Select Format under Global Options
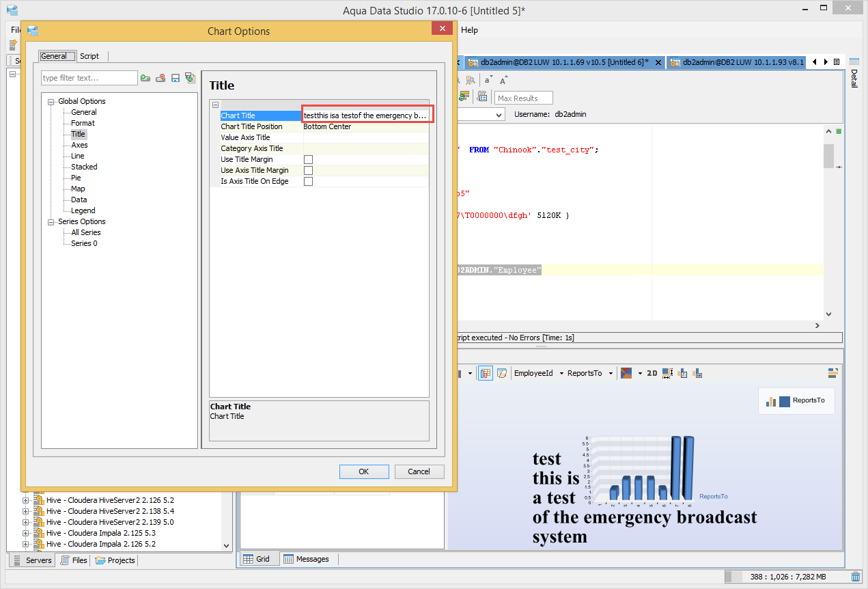This screenshot has width=868, height=589. pyautogui.click(x=83, y=123)
